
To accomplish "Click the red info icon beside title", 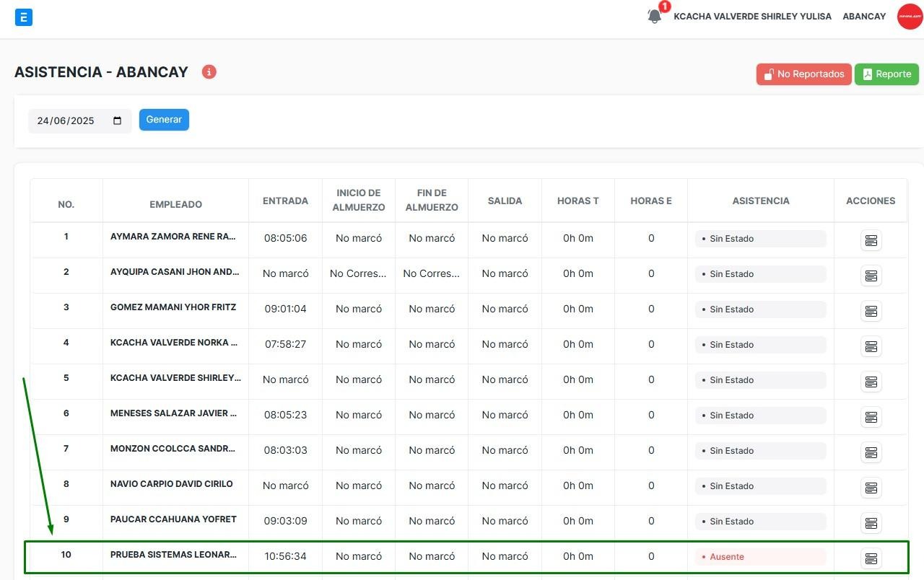I will 209,72.
